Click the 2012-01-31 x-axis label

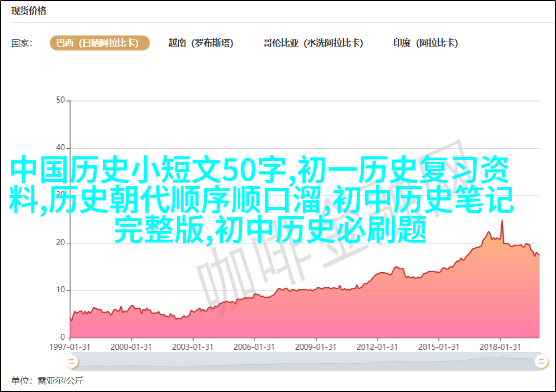pyautogui.click(x=378, y=347)
